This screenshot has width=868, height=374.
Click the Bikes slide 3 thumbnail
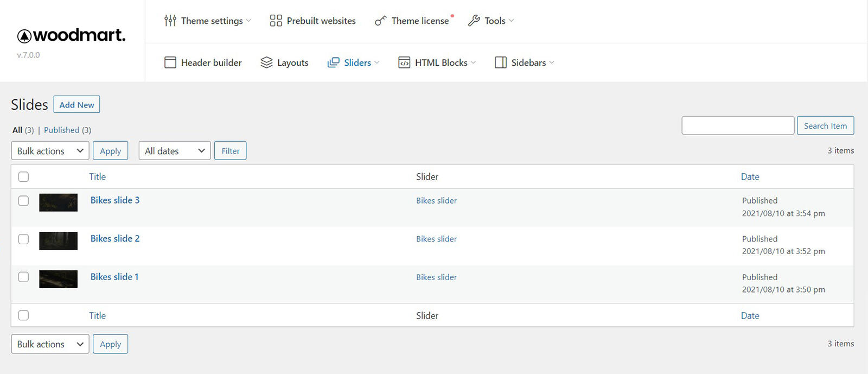tap(58, 202)
